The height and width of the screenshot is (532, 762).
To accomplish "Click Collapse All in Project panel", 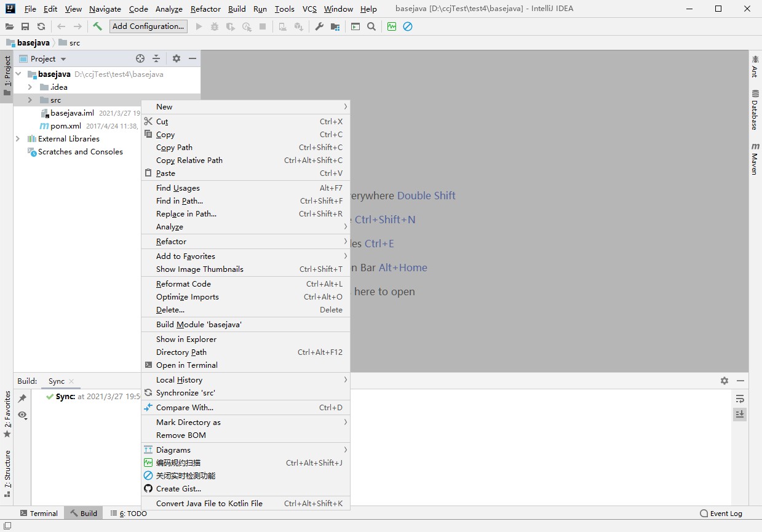I will tap(156, 58).
